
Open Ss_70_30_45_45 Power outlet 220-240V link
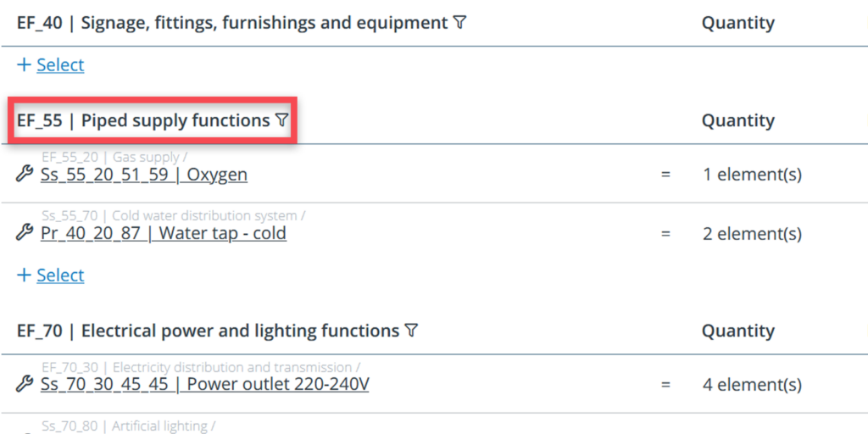204,384
